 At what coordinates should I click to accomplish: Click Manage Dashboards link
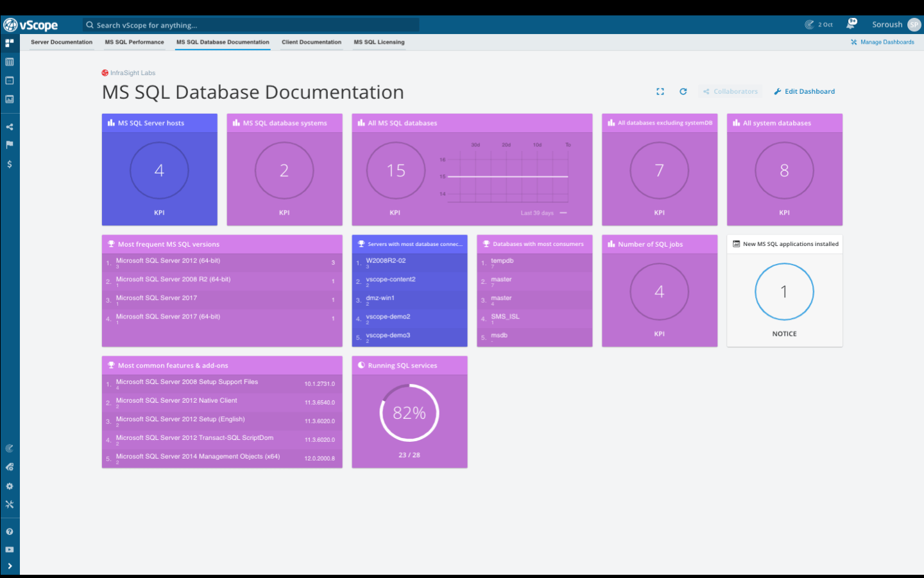(882, 42)
